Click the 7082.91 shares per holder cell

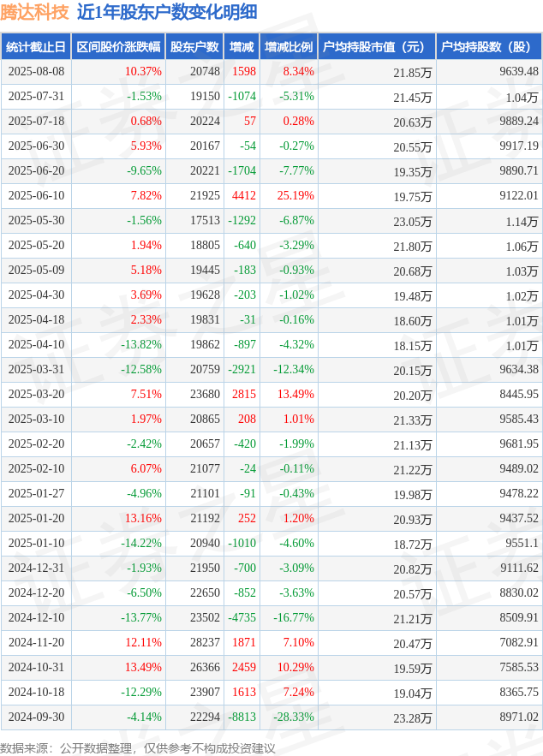519,642
